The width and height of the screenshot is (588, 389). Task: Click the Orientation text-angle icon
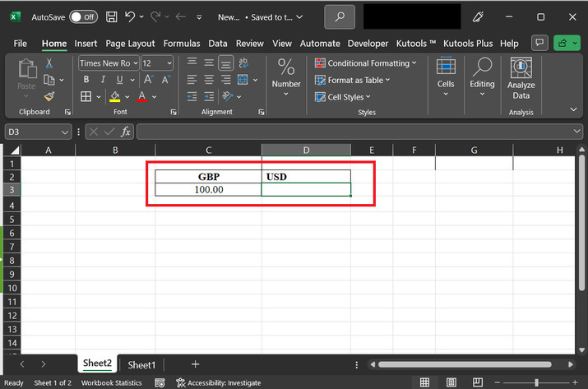(227, 96)
